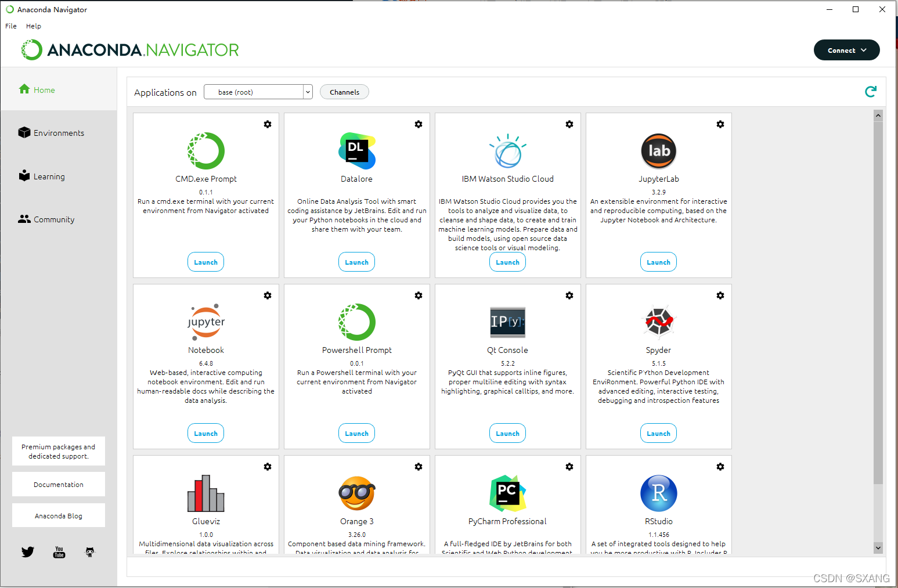Screen dimensions: 898x588
Task: Click the RStudio version text 1.1.456
Action: tap(659, 535)
